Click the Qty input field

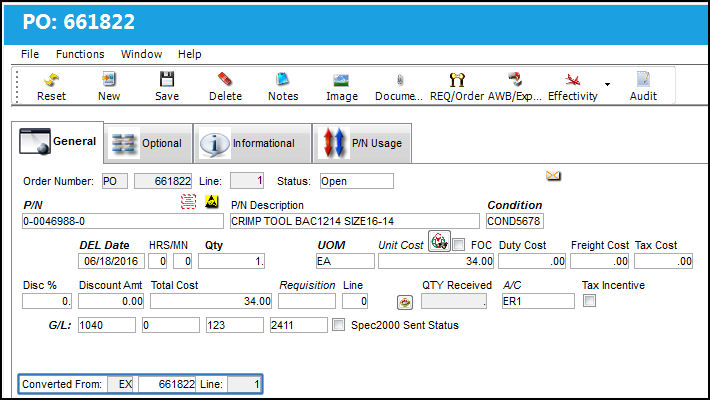231,261
